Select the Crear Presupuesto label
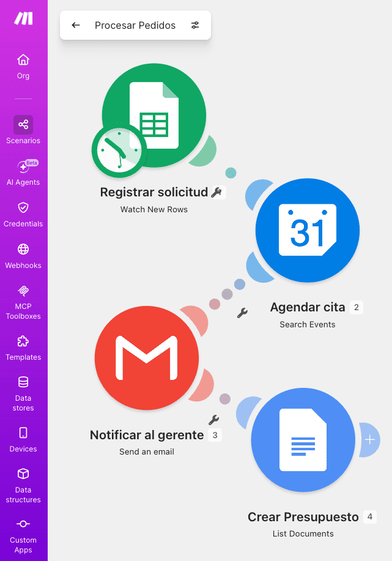This screenshot has height=561, width=392. [x=303, y=517]
